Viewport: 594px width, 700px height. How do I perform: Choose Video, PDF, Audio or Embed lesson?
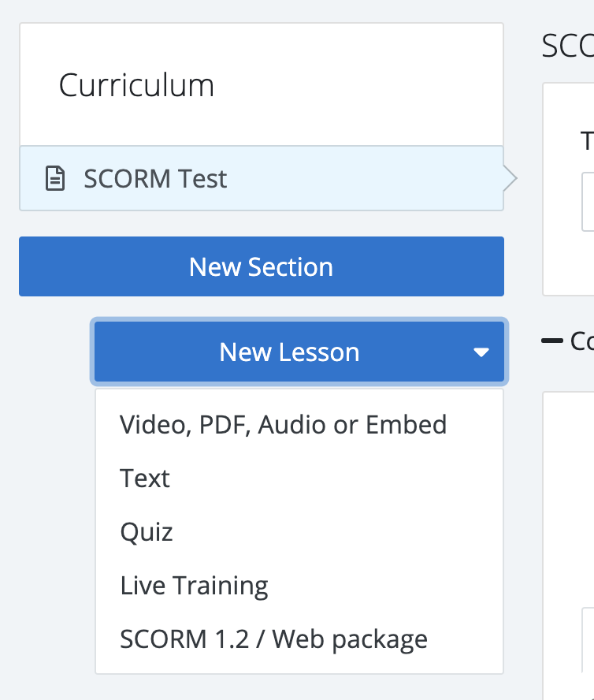(x=283, y=425)
